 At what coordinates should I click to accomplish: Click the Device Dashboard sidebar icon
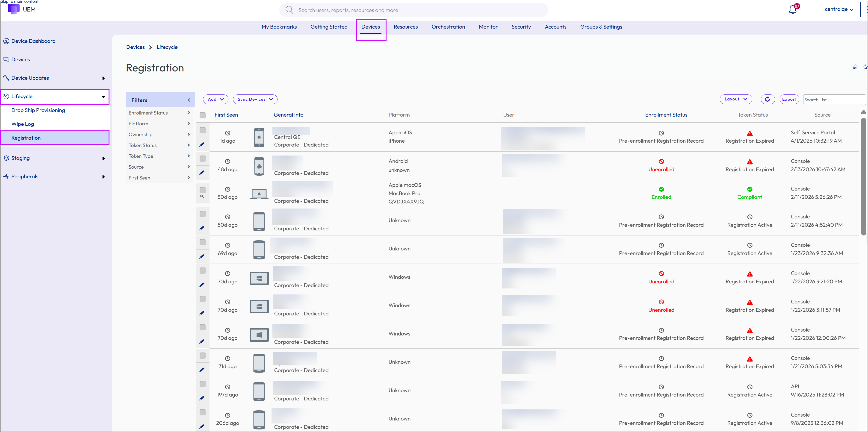(x=6, y=41)
